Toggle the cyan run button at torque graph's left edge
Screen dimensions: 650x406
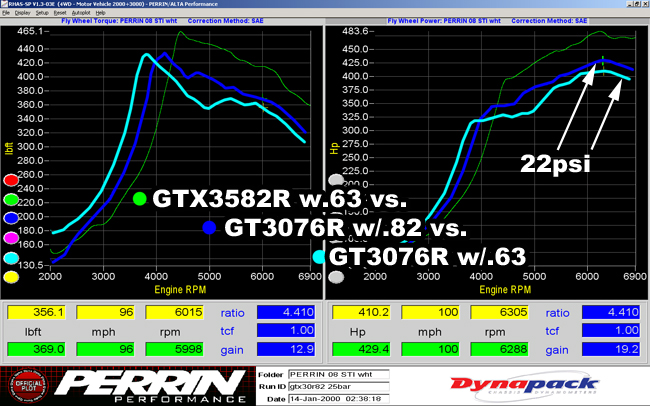coord(11,258)
